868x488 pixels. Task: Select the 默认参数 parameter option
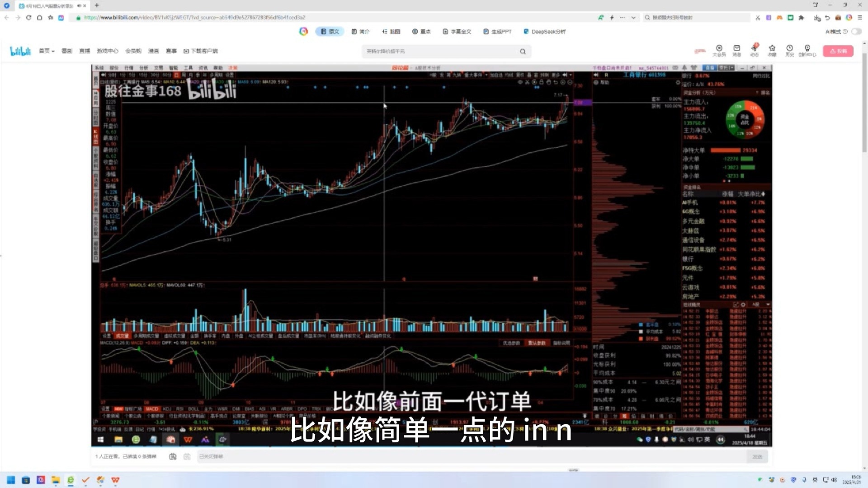coord(538,343)
